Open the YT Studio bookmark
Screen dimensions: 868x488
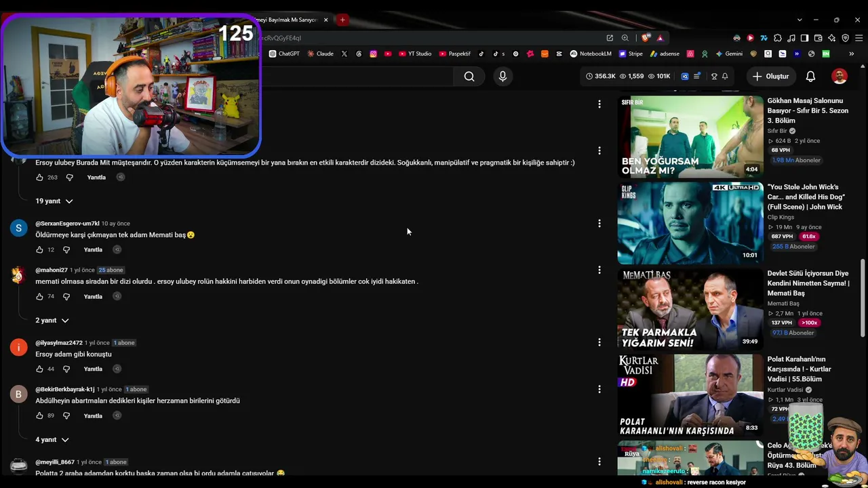coord(415,54)
